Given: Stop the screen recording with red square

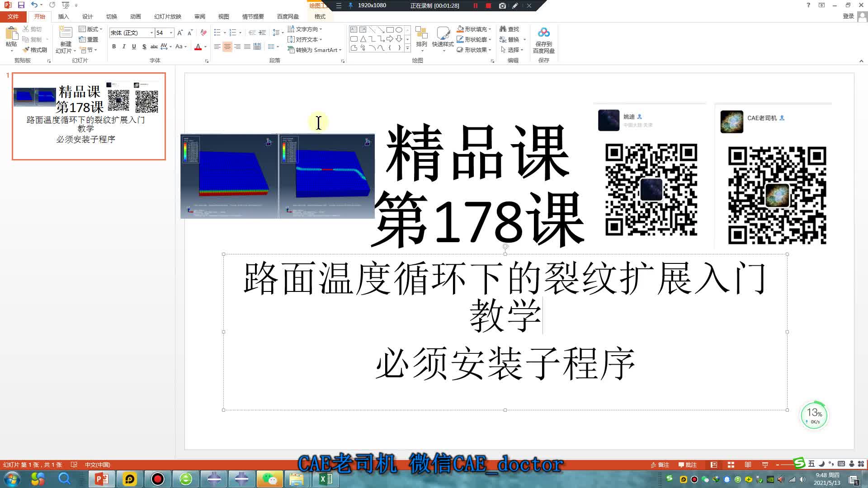Looking at the screenshot, I should click(x=488, y=5).
